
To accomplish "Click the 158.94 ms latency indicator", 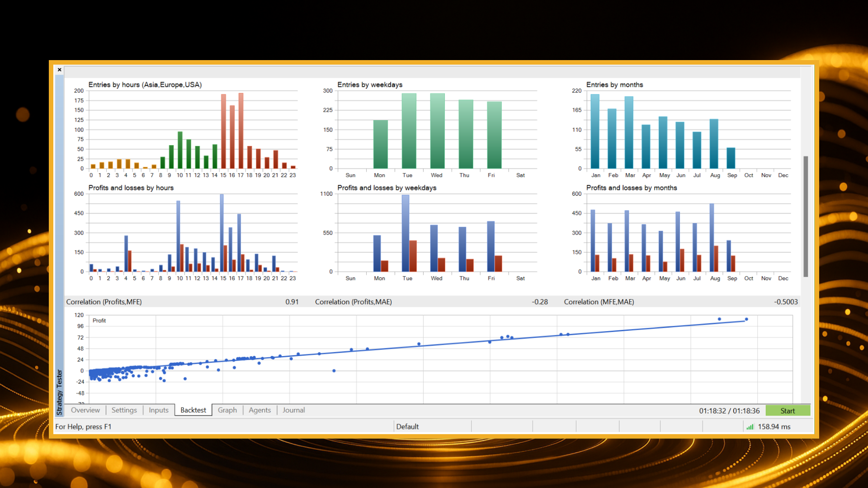I will point(774,427).
